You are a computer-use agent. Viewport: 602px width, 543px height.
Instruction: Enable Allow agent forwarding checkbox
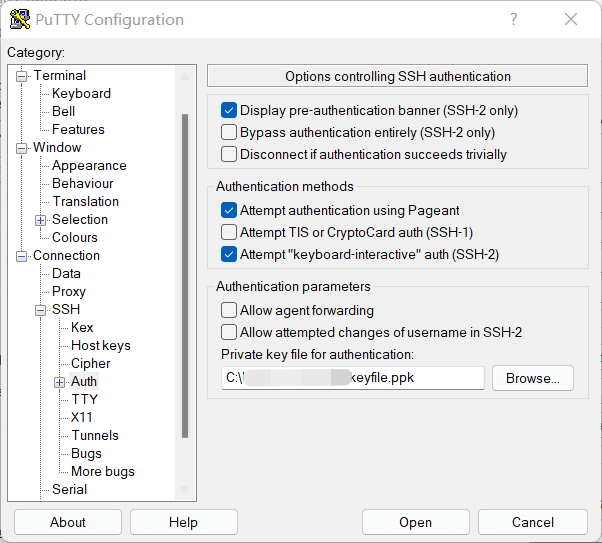[x=229, y=310]
